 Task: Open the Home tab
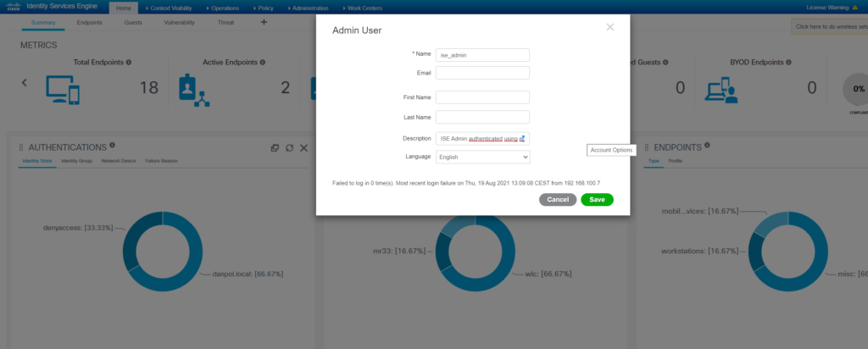pos(124,8)
